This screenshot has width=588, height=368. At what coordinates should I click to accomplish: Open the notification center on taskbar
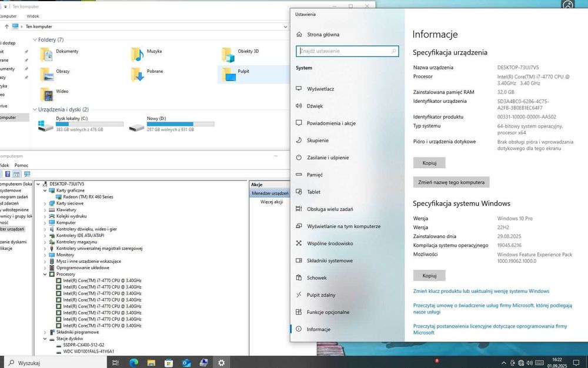point(576,363)
